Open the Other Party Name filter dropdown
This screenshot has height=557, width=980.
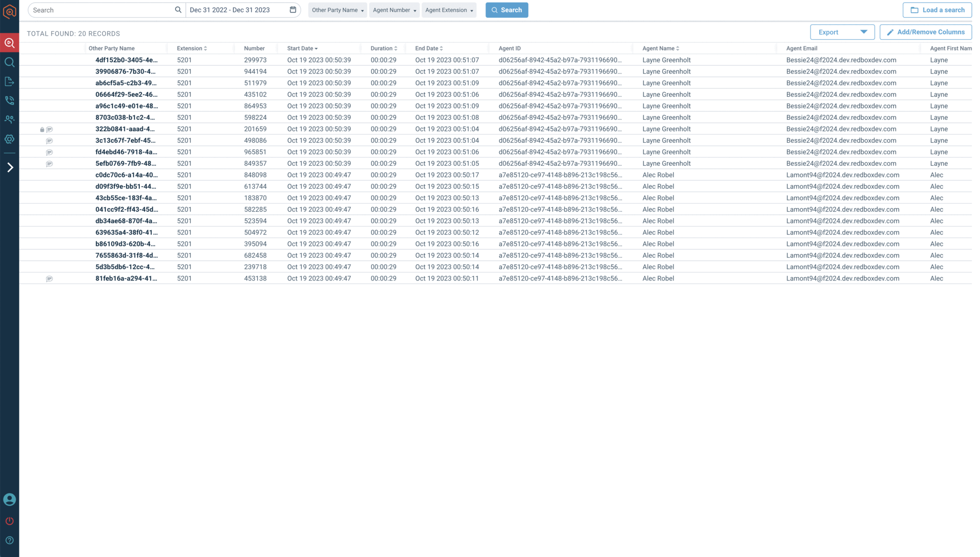click(337, 10)
